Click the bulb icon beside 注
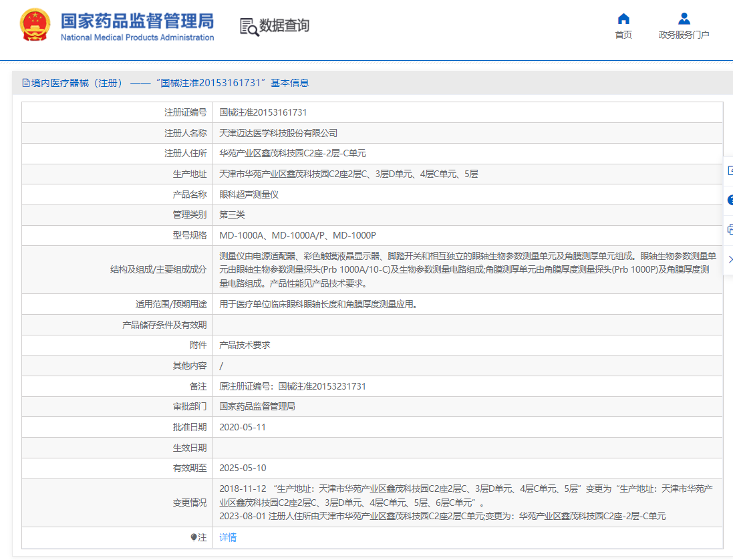Viewport: 733px width, 560px height. (194, 537)
